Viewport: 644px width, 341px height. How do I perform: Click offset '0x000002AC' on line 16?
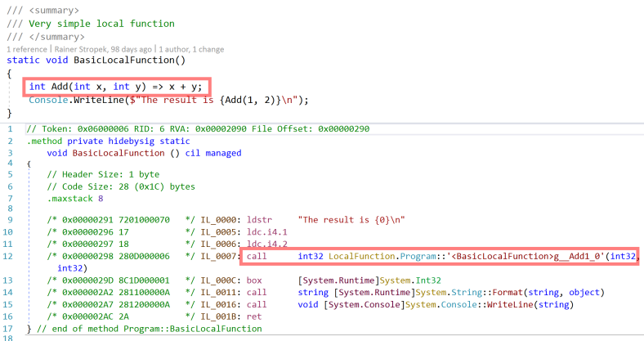coord(87,316)
